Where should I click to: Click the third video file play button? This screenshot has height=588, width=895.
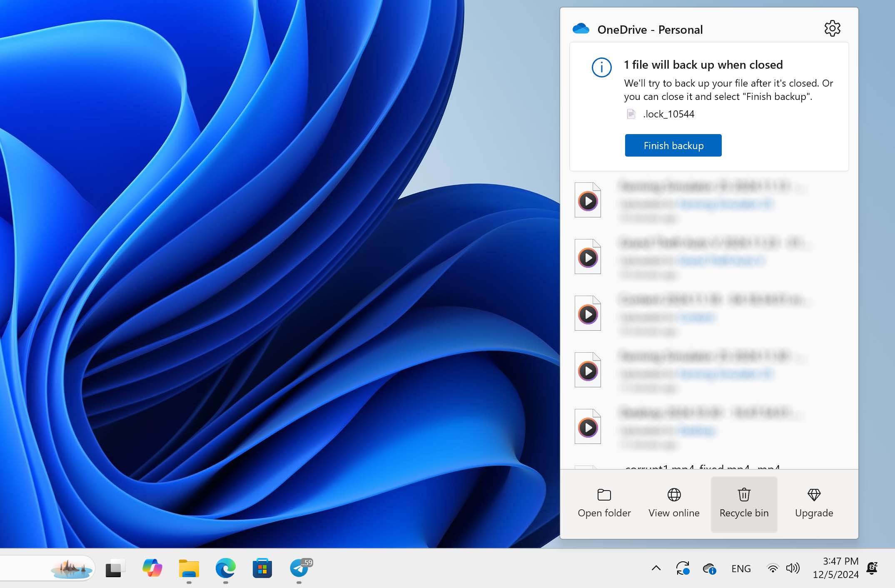click(587, 314)
